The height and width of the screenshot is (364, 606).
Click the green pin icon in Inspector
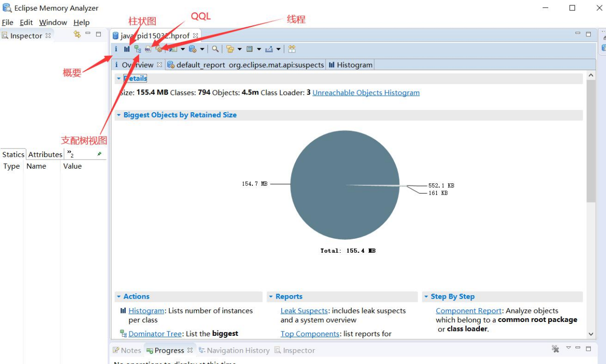pos(99,154)
